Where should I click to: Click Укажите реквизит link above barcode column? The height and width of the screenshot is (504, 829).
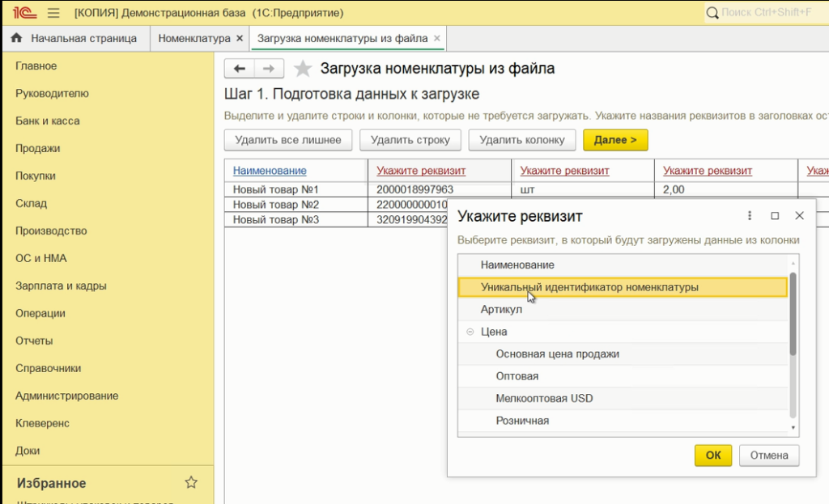(421, 171)
